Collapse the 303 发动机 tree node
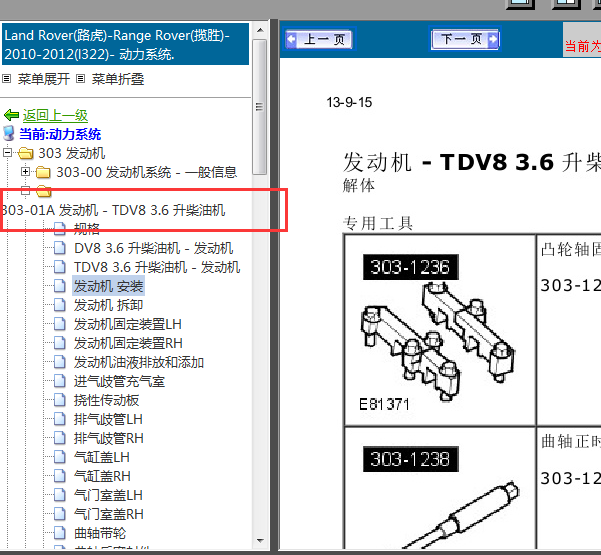This screenshot has width=601, height=555. 7,153
